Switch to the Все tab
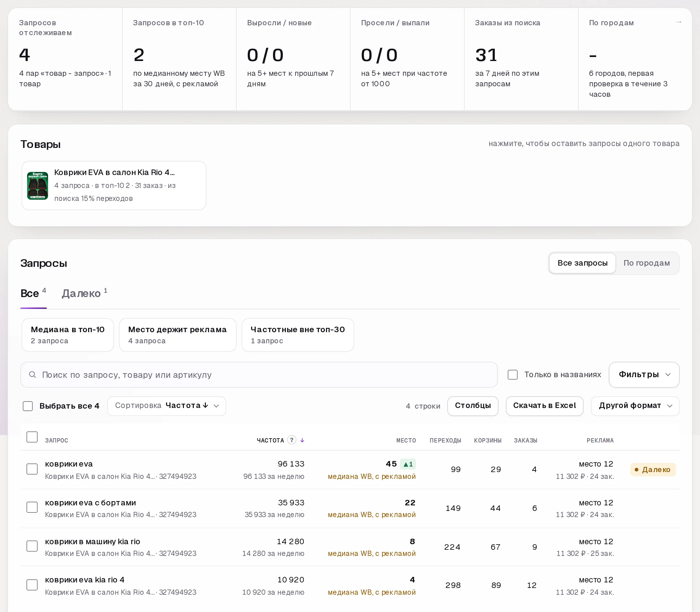 click(33, 293)
